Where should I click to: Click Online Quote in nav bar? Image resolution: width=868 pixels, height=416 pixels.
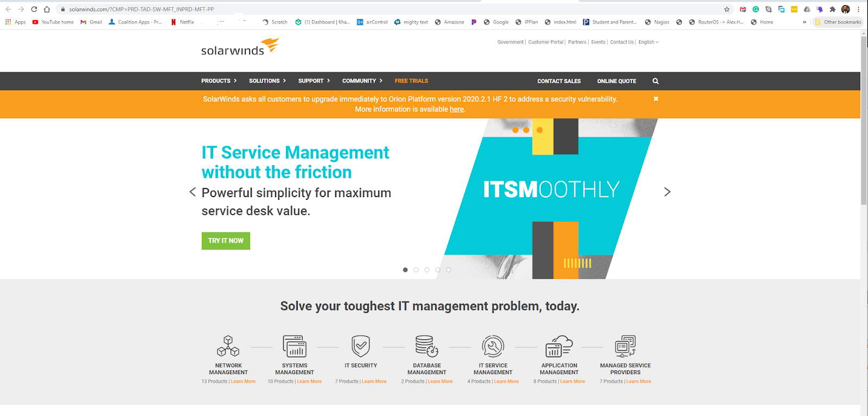click(616, 81)
